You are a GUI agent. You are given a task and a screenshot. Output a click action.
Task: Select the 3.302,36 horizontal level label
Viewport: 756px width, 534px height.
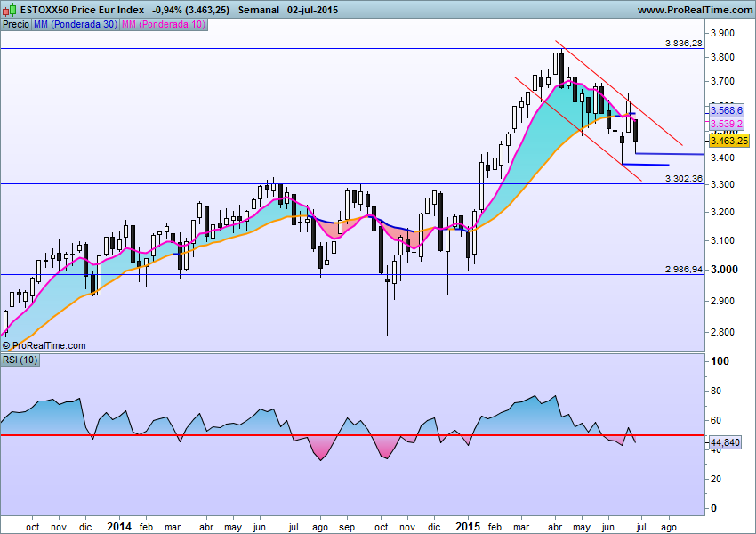coord(683,178)
